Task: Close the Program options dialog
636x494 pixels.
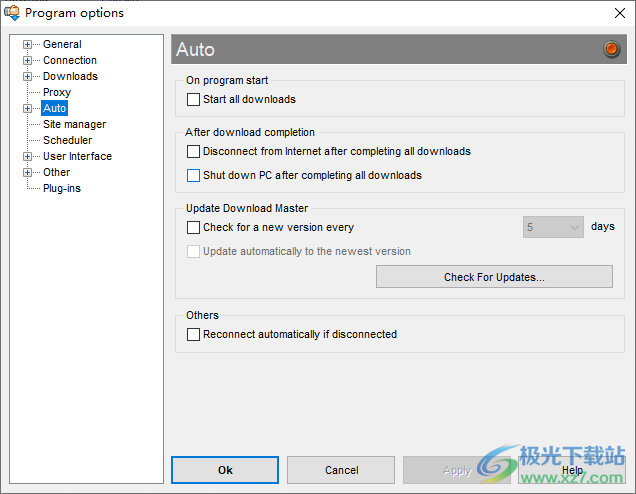Action: (619, 13)
